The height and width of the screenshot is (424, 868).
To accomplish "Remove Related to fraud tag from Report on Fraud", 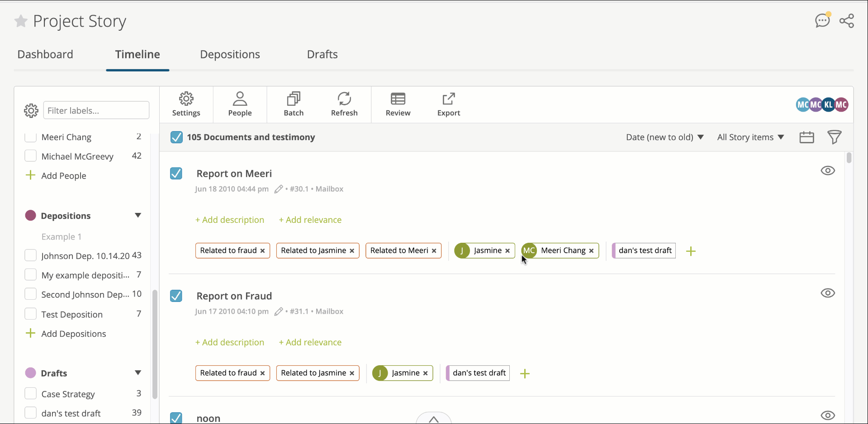I will click(x=262, y=373).
